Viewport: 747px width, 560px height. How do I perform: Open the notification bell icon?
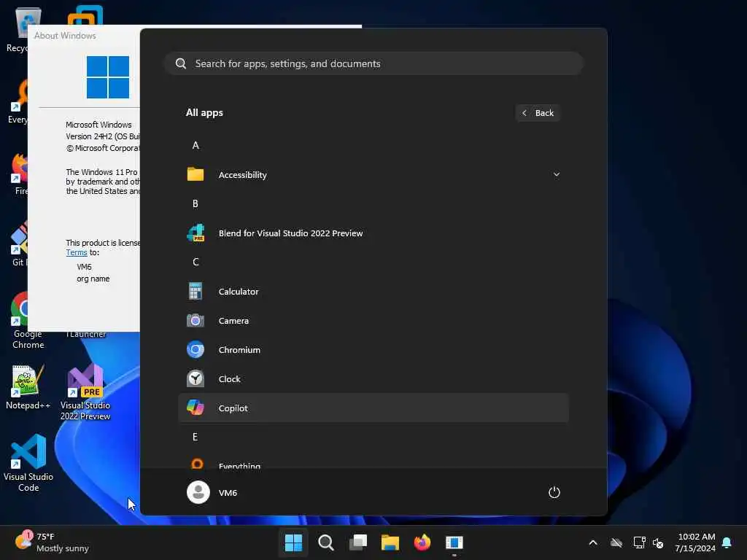(x=727, y=542)
